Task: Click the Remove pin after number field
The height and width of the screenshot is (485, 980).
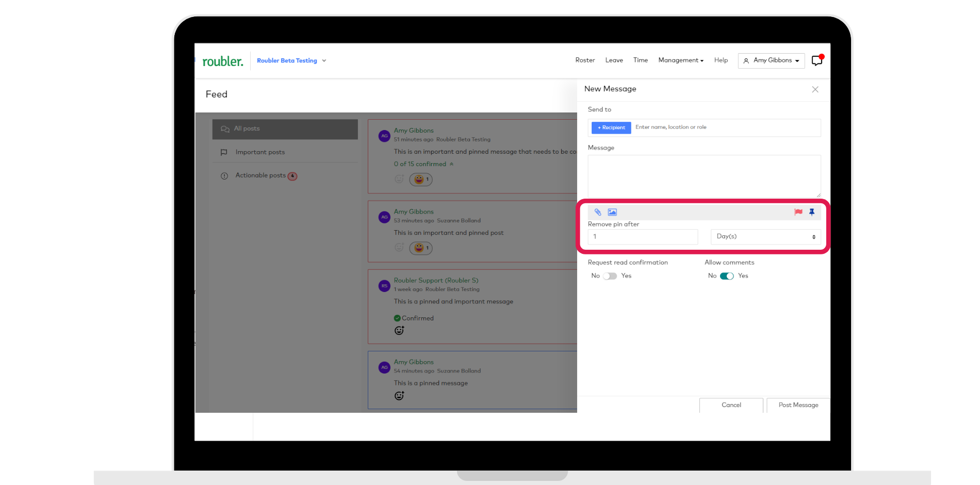Action: point(643,237)
